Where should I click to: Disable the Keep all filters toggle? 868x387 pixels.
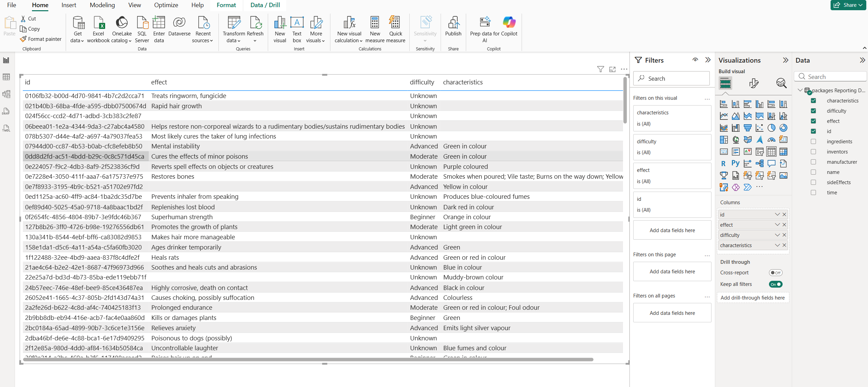775,284
